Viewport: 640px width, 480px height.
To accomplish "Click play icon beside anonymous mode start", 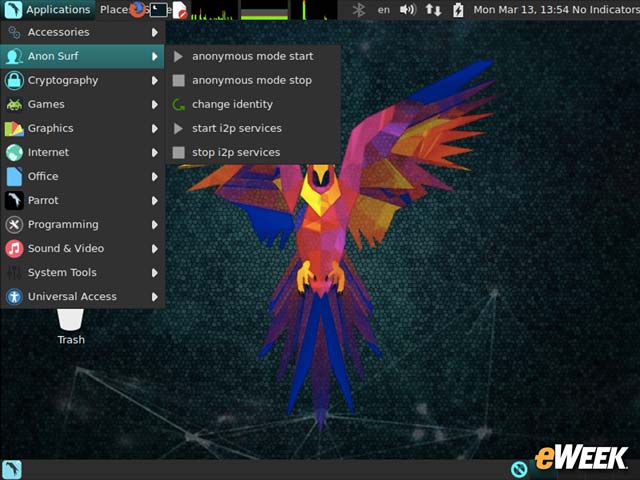I will click(178, 56).
